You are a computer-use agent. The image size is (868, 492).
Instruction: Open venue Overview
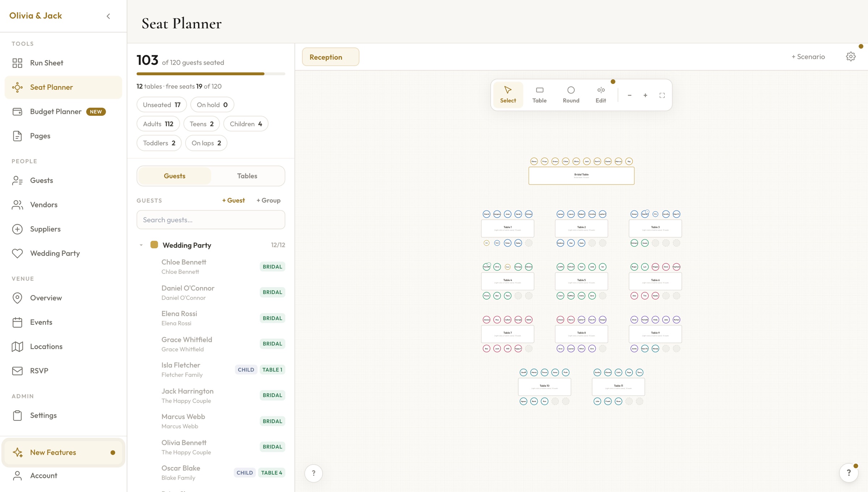63,298
